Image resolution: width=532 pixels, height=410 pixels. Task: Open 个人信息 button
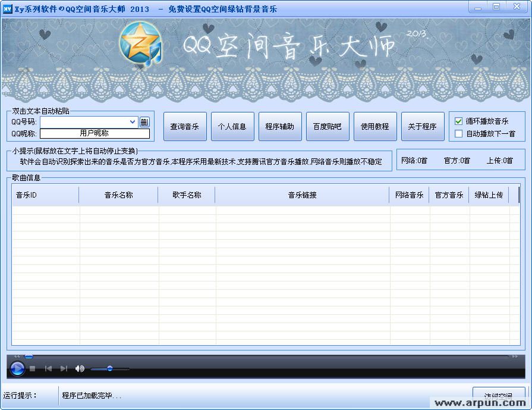232,126
